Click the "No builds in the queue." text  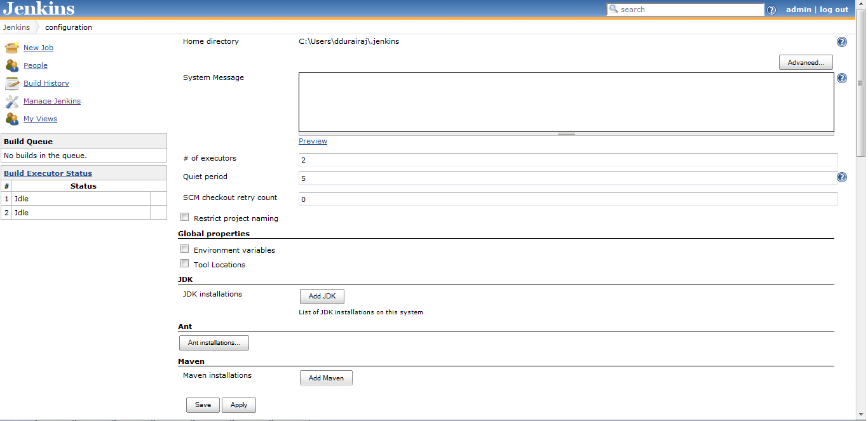click(x=45, y=156)
